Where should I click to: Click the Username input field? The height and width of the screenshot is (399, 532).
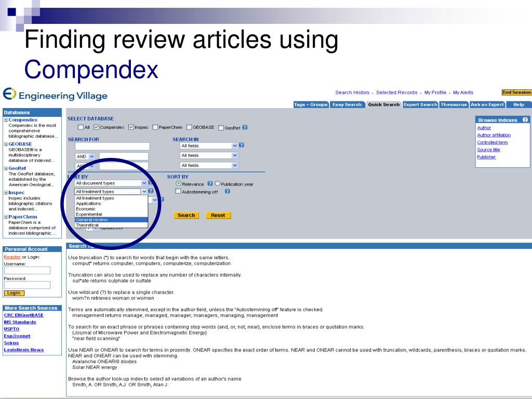click(27, 270)
